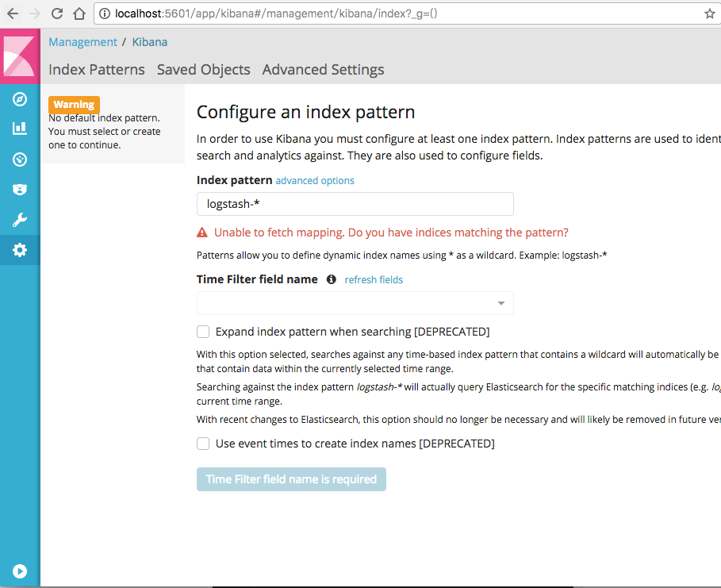
Task: Open Discover via the compass icon
Action: point(20,99)
